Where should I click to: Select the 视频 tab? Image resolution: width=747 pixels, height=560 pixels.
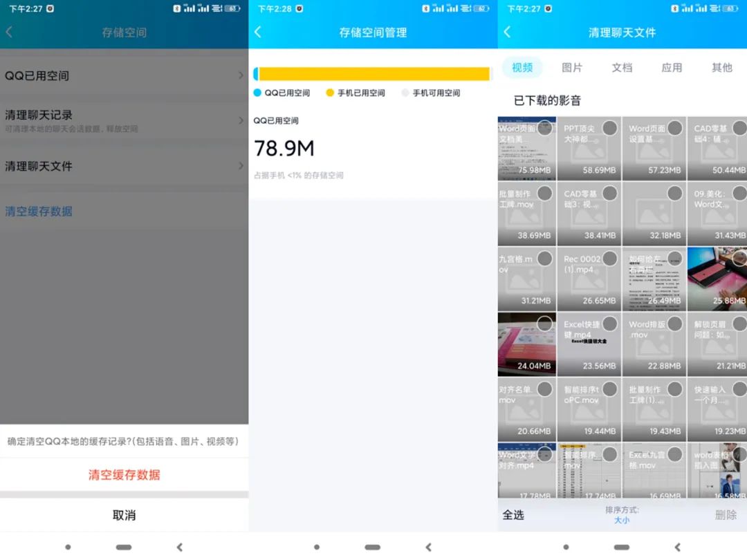coord(522,68)
